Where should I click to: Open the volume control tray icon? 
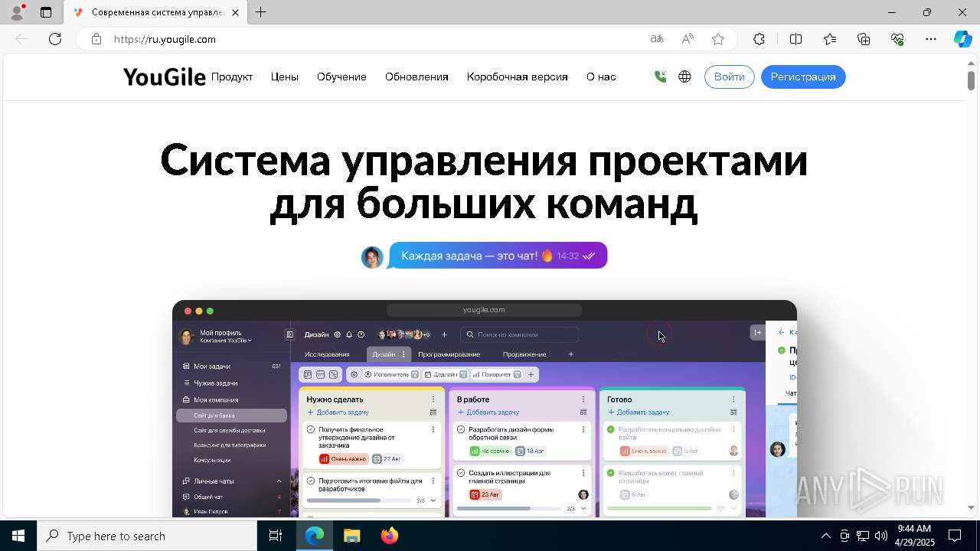tap(881, 536)
